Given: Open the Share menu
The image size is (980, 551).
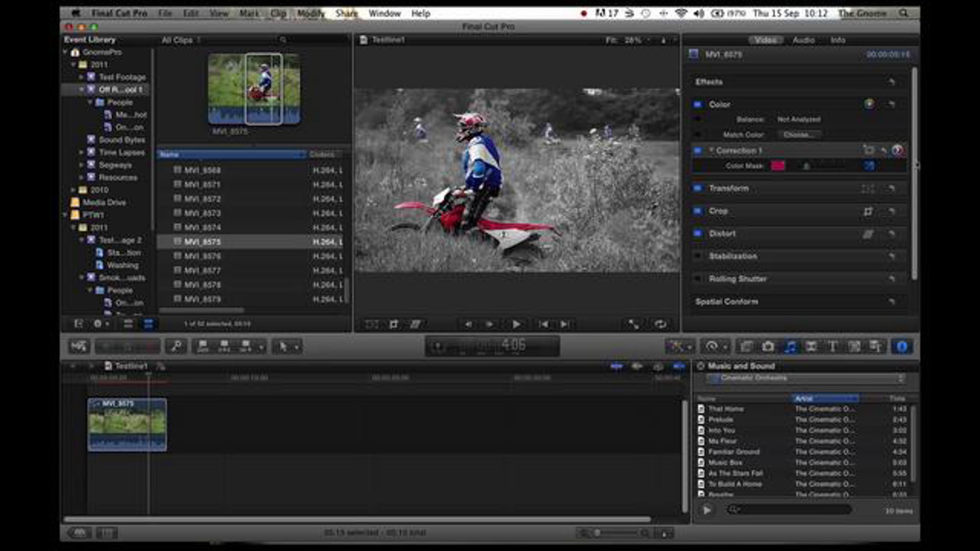Looking at the screenshot, I should 346,13.
